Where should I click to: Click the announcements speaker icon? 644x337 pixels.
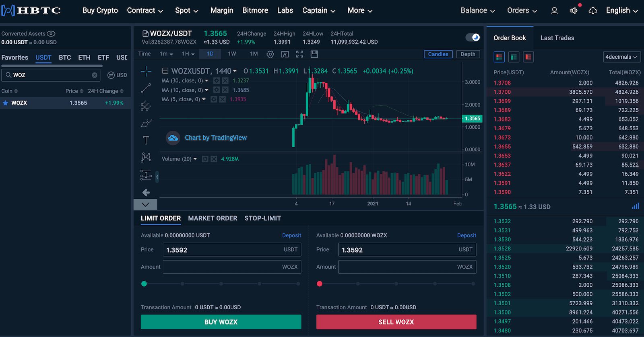tap(574, 10)
